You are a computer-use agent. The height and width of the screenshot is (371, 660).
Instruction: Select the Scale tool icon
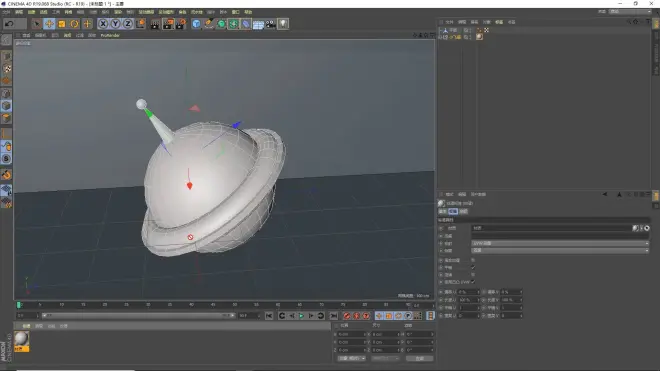(x=62, y=24)
